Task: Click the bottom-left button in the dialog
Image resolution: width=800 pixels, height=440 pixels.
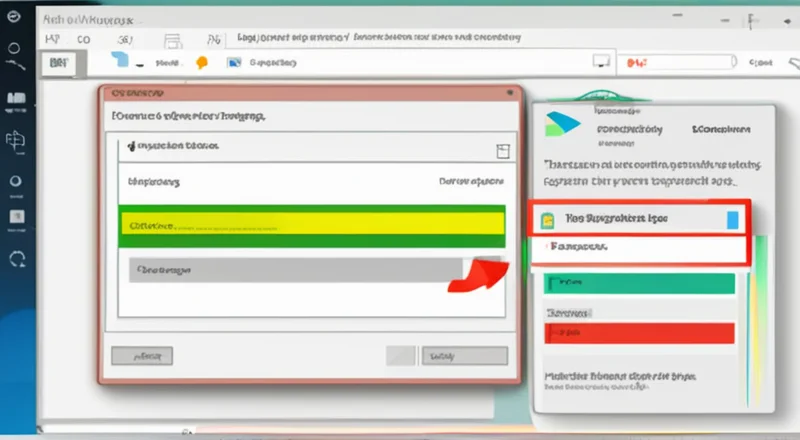Action: point(142,355)
